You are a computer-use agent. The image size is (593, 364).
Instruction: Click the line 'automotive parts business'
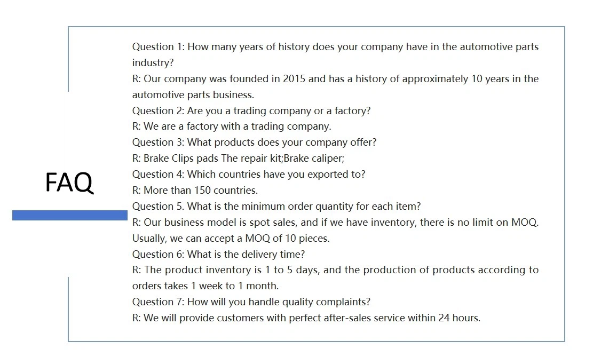click(x=193, y=95)
